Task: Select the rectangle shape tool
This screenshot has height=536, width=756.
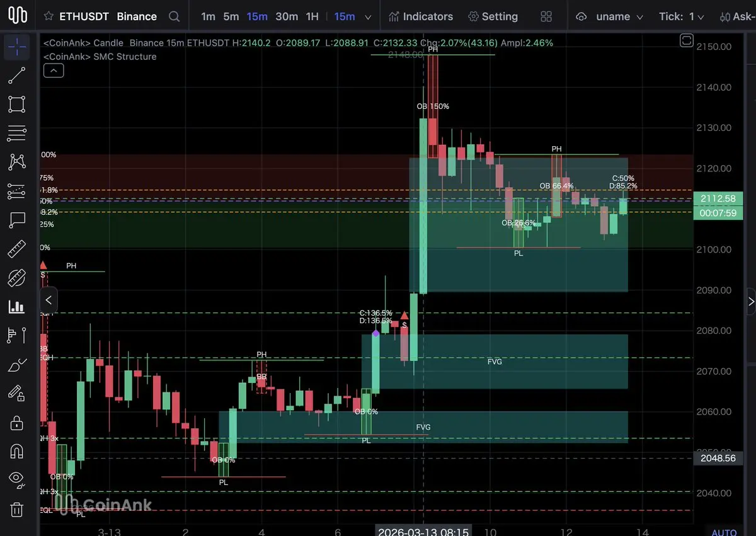Action: 17,105
